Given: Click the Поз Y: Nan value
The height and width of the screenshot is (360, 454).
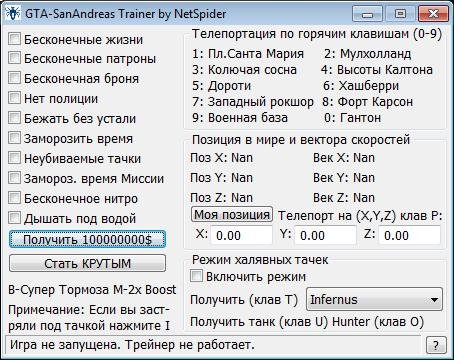Looking at the screenshot, I should [x=221, y=178].
